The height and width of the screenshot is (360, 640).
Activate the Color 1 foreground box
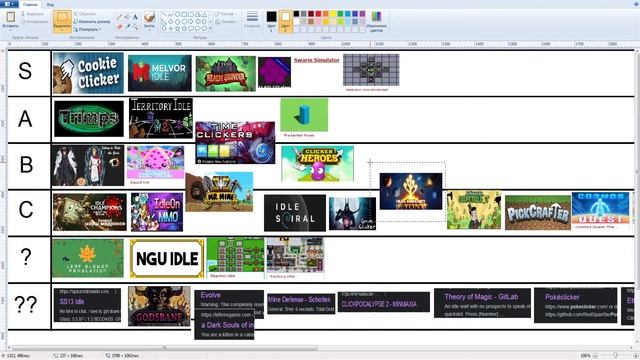(x=271, y=21)
